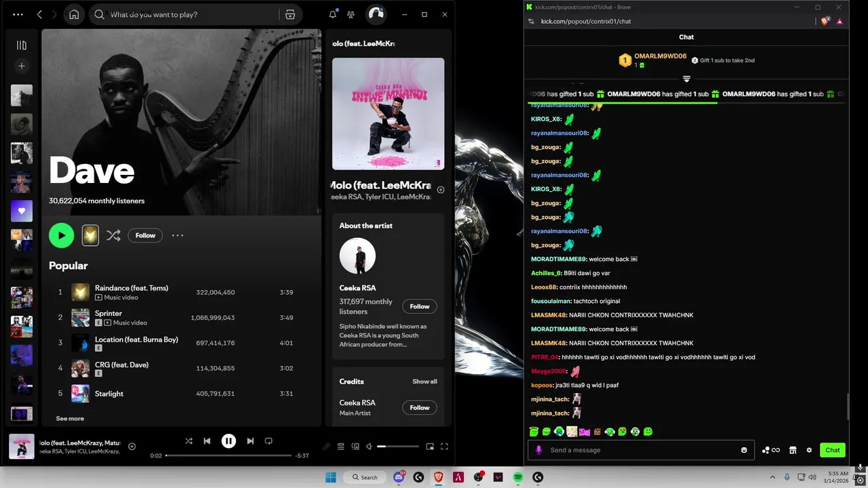The width and height of the screenshot is (868, 488).
Task: Play Dave's music with the green button
Action: point(61,235)
